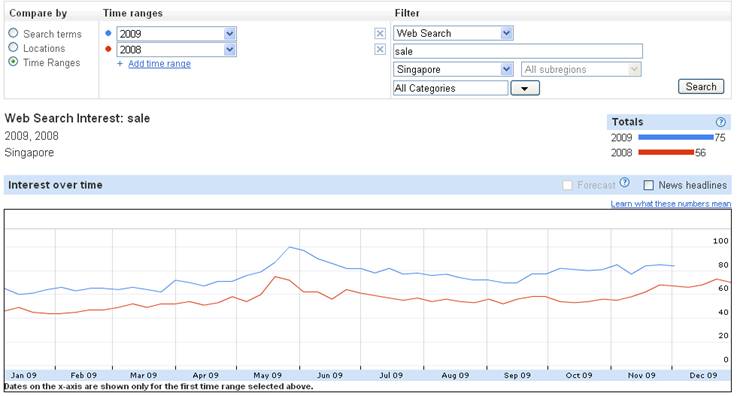Click the 100 y-axis value
The height and width of the screenshot is (396, 737).
coord(721,241)
